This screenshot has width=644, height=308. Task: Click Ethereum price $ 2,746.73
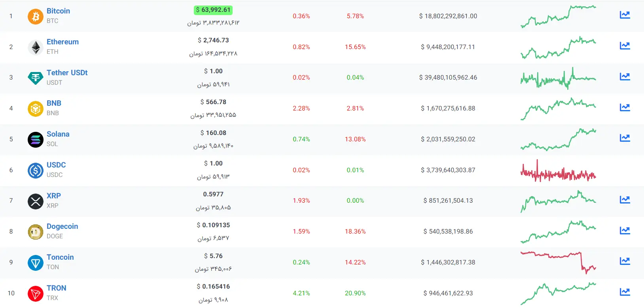pyautogui.click(x=213, y=40)
